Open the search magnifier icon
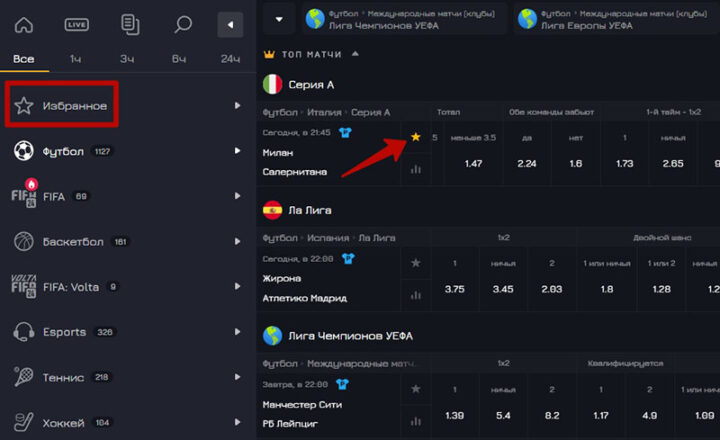Viewport: 720px width, 440px height. pyautogui.click(x=183, y=24)
